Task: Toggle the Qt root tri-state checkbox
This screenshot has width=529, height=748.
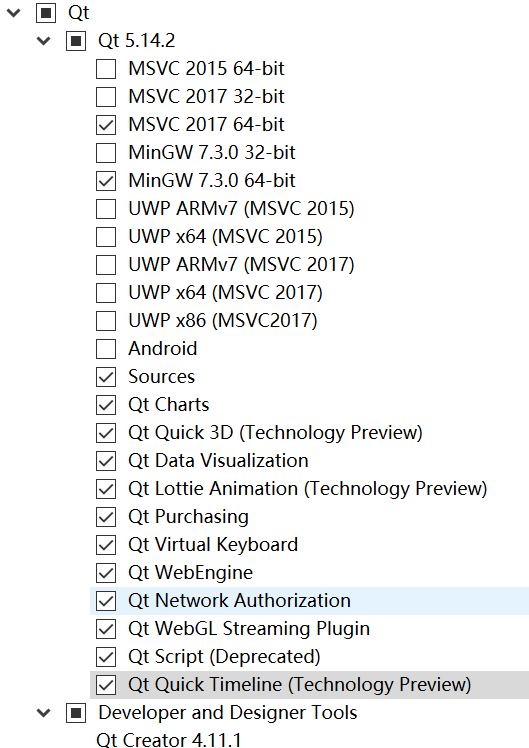Action: click(46, 13)
